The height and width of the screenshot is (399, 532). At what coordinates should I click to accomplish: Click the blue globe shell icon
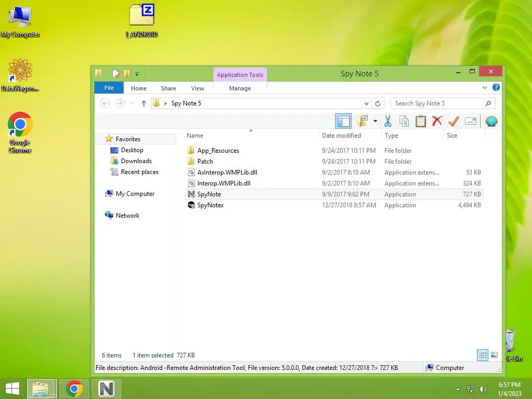pyautogui.click(x=491, y=121)
